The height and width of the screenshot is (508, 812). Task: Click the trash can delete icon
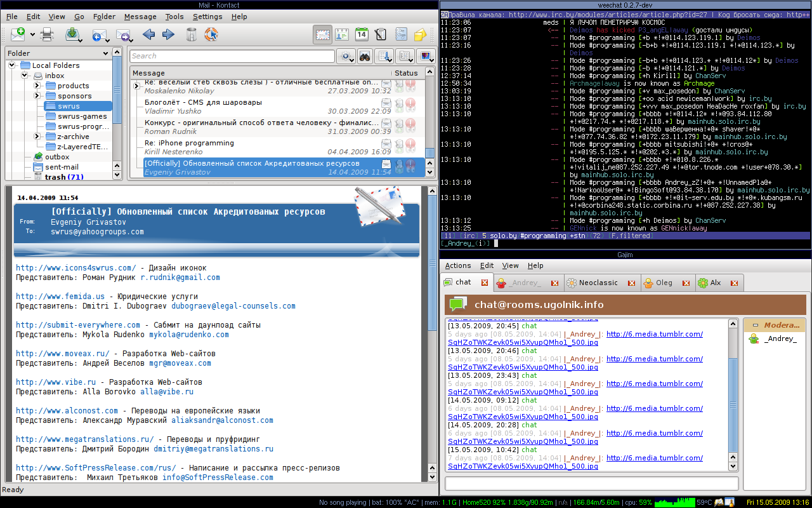point(192,34)
